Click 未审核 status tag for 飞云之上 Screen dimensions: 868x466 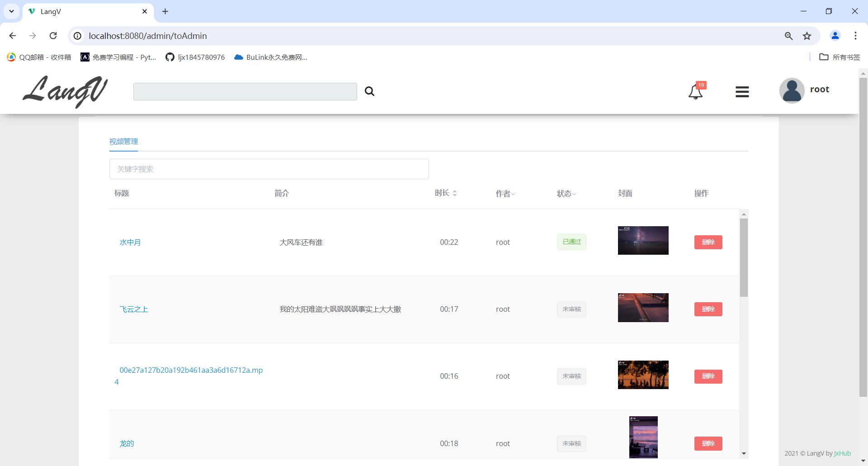[x=571, y=309]
